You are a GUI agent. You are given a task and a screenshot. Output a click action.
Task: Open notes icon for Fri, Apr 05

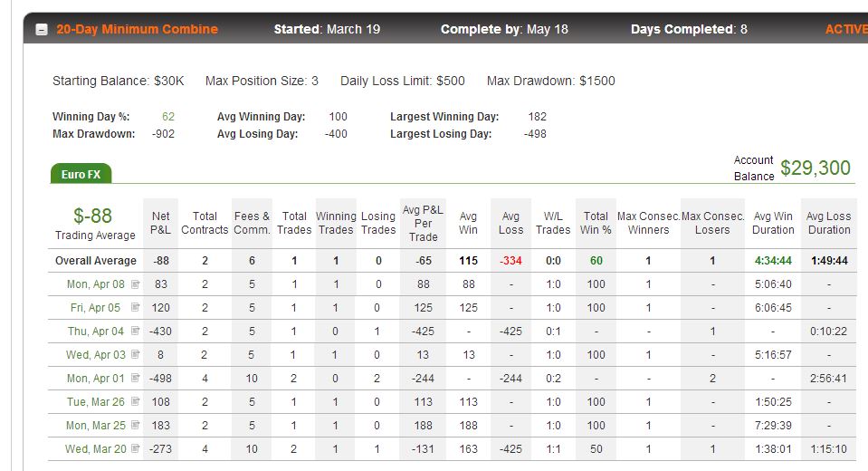coord(135,307)
